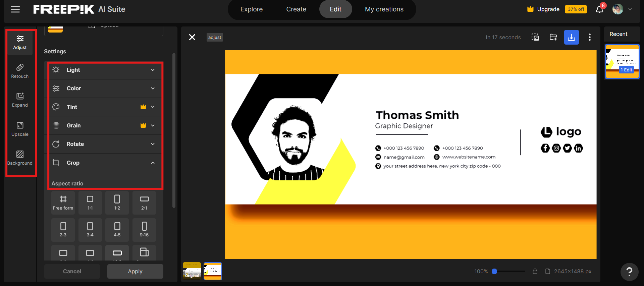Image resolution: width=644 pixels, height=286 pixels.
Task: Click the Aspect ratio label
Action: [67, 183]
